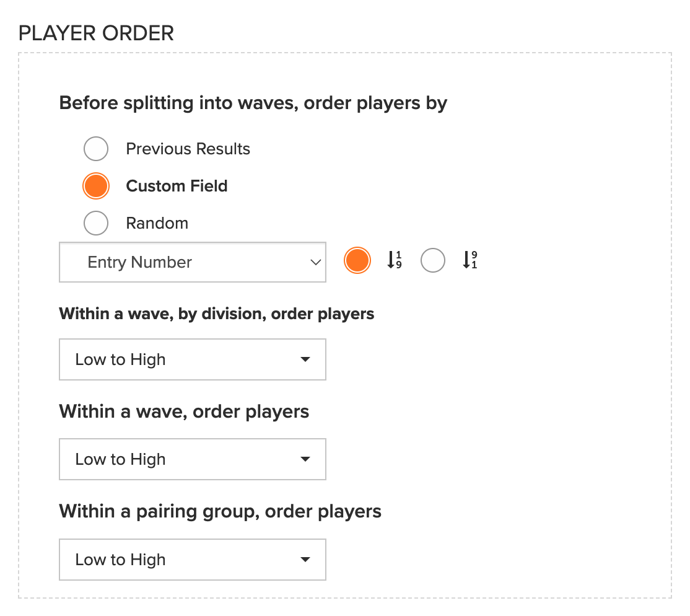Open the 'Within a wave, by division' Low to High dropdown
Image resolution: width=690 pixels, height=616 pixels.
(x=193, y=359)
